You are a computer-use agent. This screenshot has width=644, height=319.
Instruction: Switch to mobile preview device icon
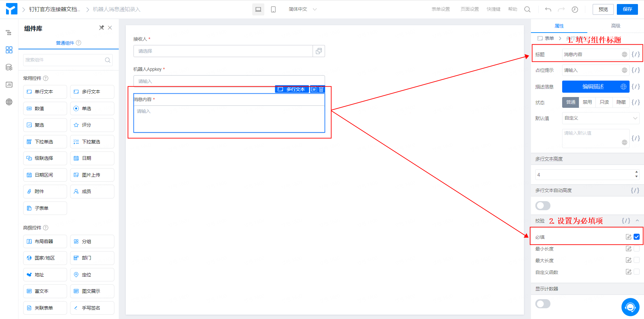coord(273,9)
